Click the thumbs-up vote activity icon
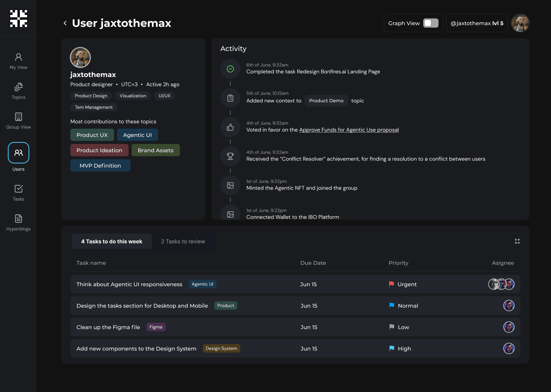 (230, 127)
